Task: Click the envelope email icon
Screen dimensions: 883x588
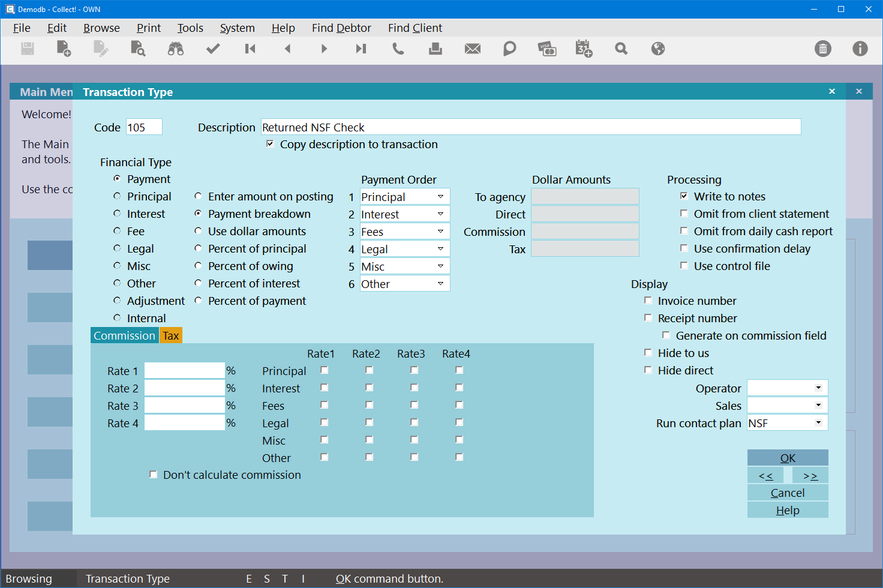Action: [473, 49]
